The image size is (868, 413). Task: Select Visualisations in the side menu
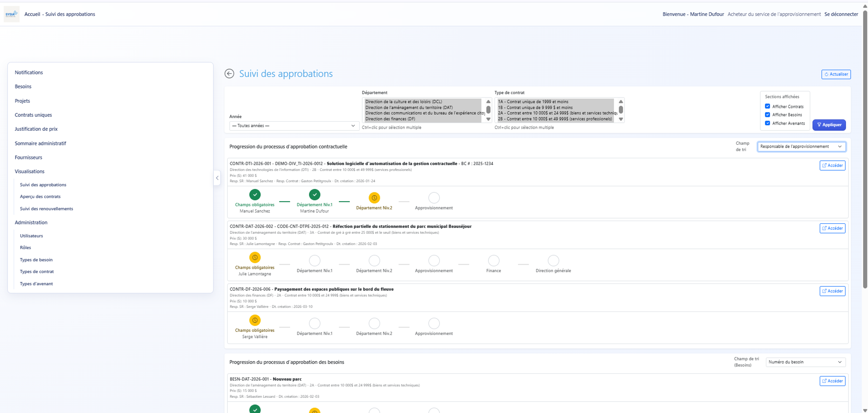[x=30, y=171]
